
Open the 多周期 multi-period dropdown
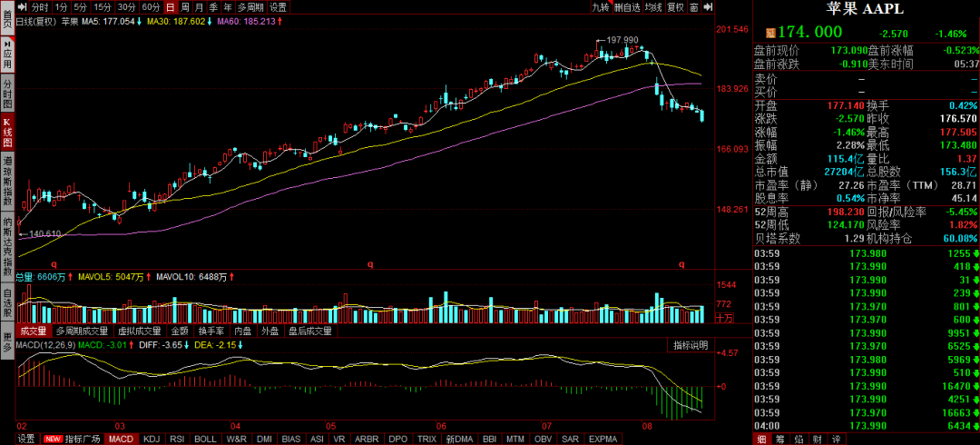(x=249, y=7)
